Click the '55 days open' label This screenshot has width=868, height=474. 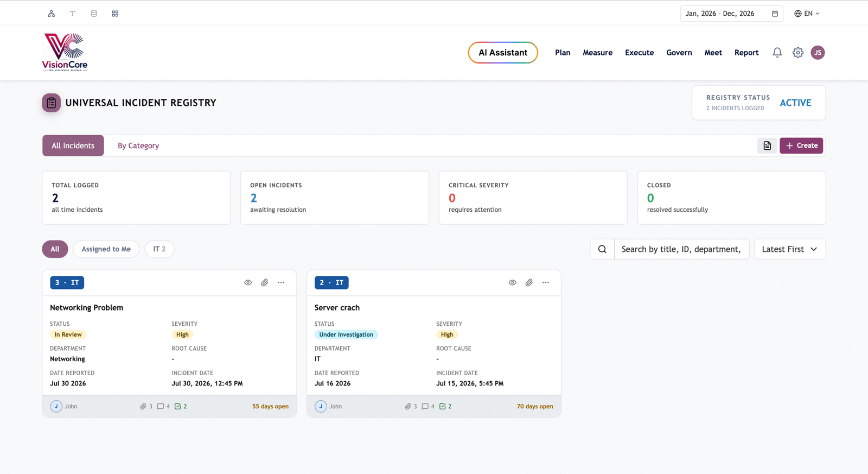[x=270, y=407]
